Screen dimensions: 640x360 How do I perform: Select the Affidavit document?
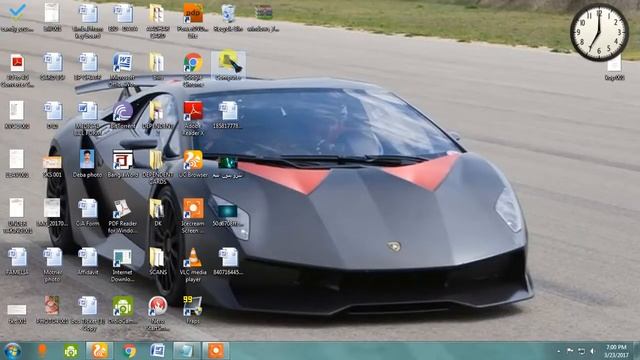(87, 261)
